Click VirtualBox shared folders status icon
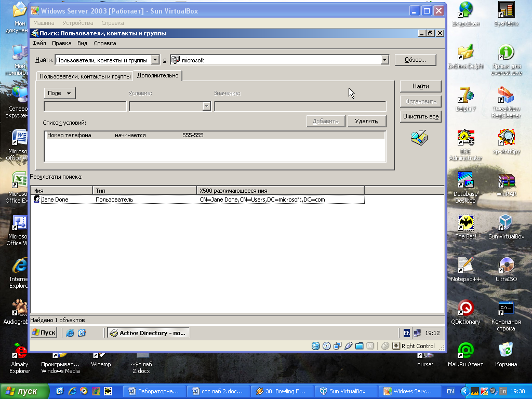This screenshot has width=532, height=399. pos(360,345)
